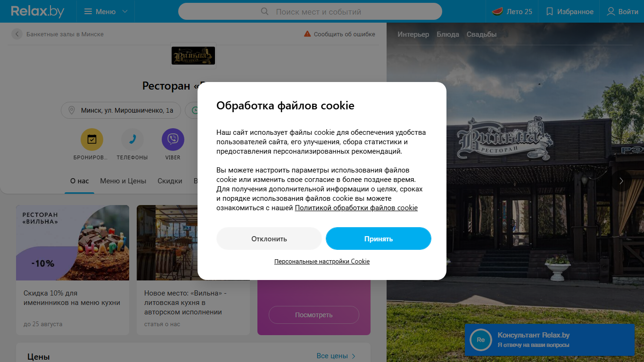The width and height of the screenshot is (644, 362).
Task: Click the до 25 августа label
Action: click(43, 324)
